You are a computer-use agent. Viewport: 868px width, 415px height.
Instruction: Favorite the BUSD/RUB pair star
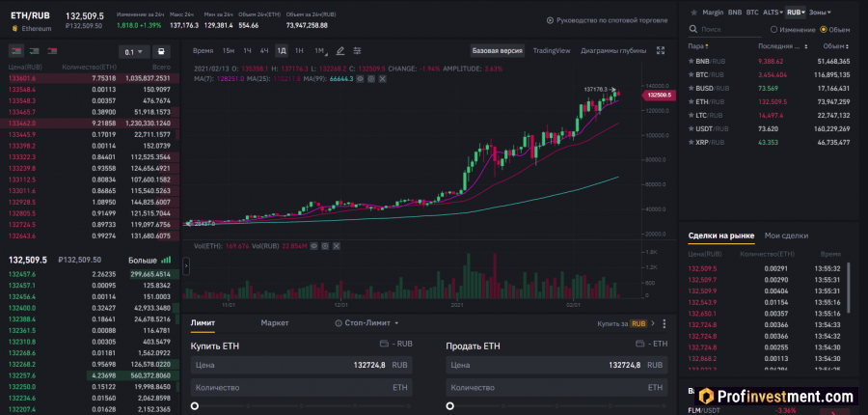point(691,88)
